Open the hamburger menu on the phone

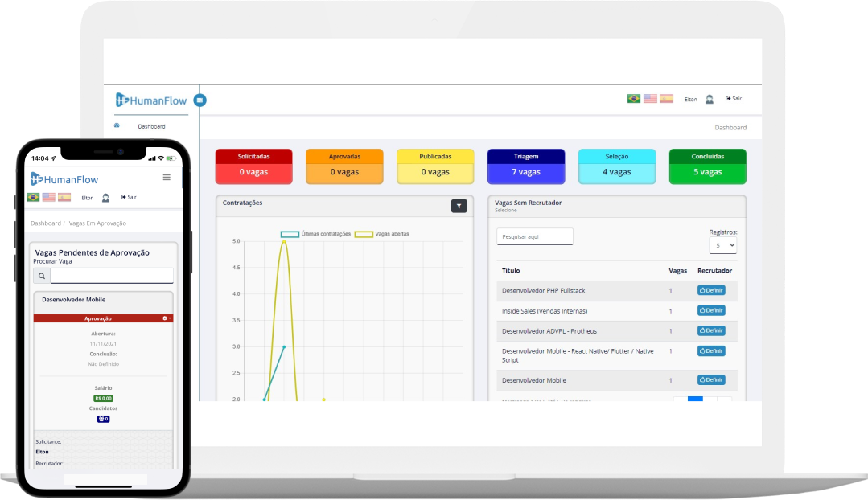coord(167,178)
